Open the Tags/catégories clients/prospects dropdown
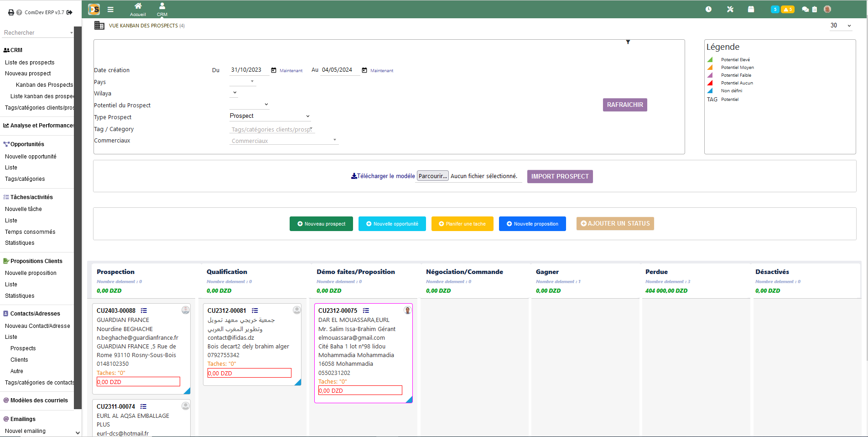Screen dimensions: 868x437 tap(272, 129)
